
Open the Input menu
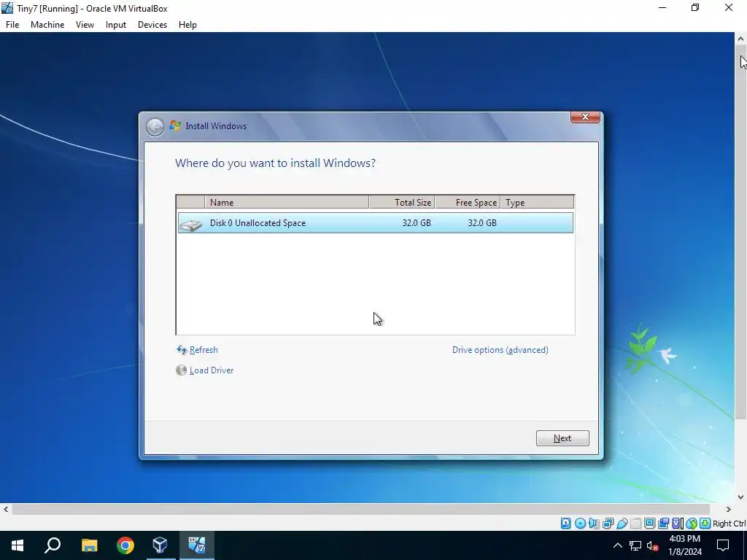click(x=116, y=25)
